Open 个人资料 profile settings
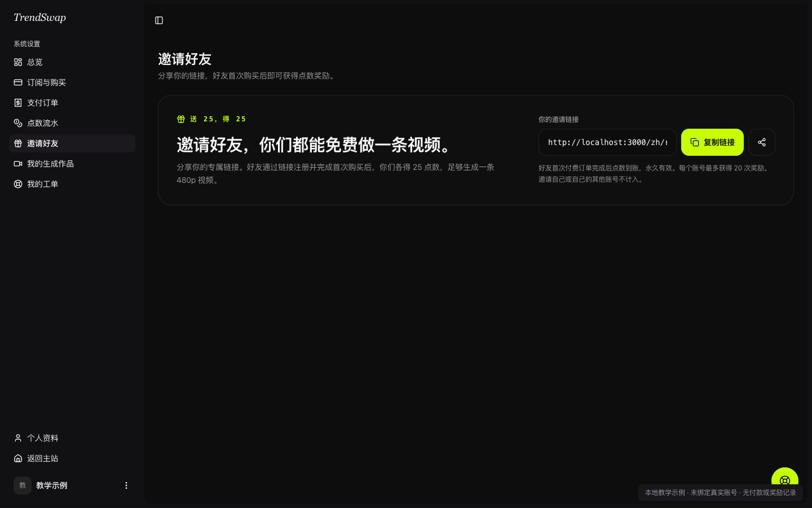Screen dimensions: 812x508 coord(72,438)
